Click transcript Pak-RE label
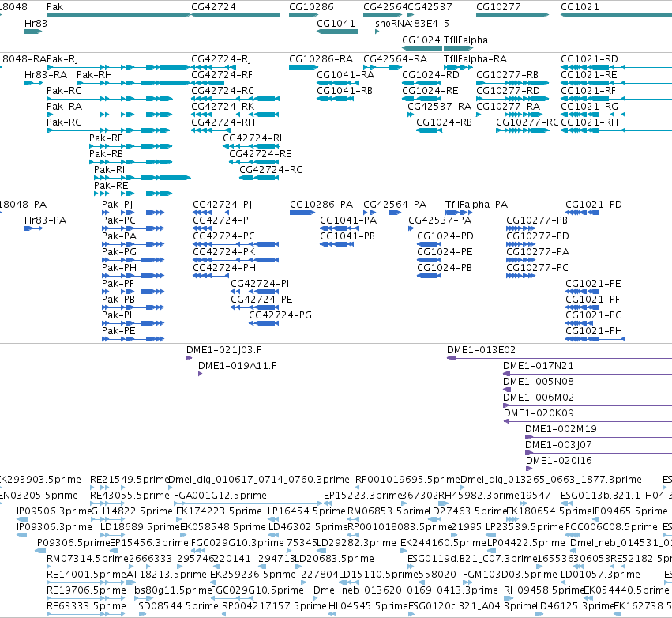 111,186
